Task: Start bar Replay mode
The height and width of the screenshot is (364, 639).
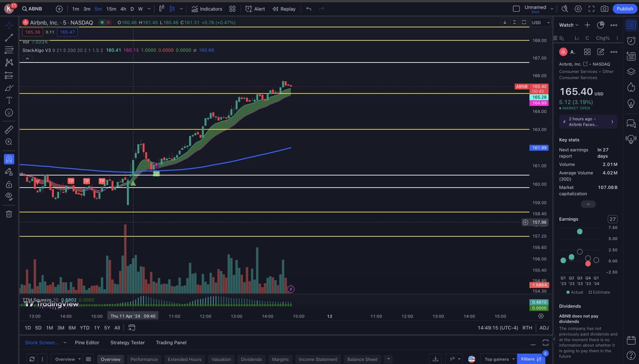Action: point(284,9)
